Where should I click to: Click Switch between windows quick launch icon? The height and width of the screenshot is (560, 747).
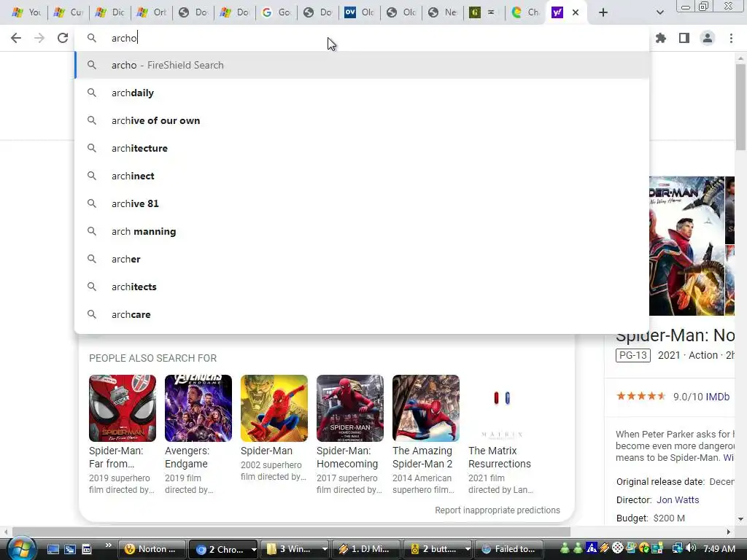[x=69, y=549]
